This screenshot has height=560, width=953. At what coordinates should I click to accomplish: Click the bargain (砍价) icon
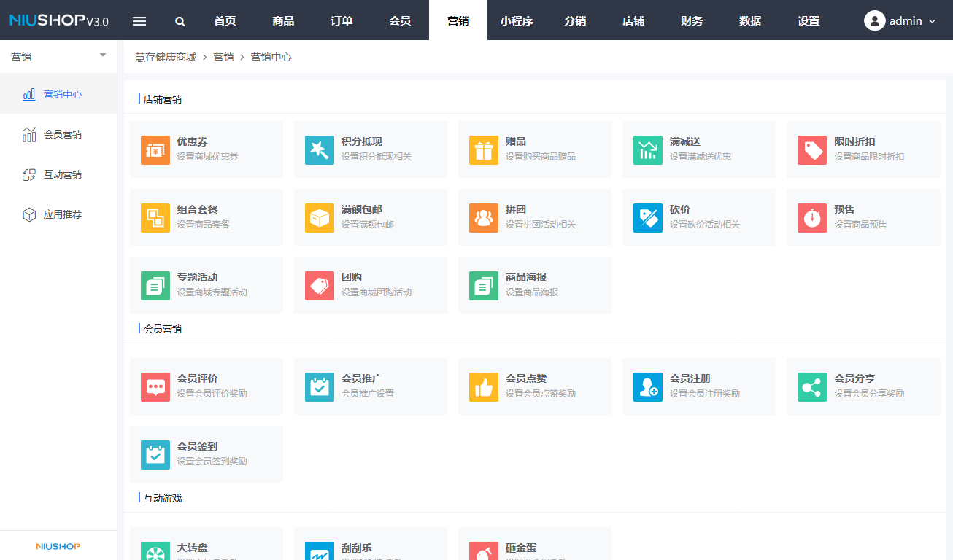(x=647, y=217)
